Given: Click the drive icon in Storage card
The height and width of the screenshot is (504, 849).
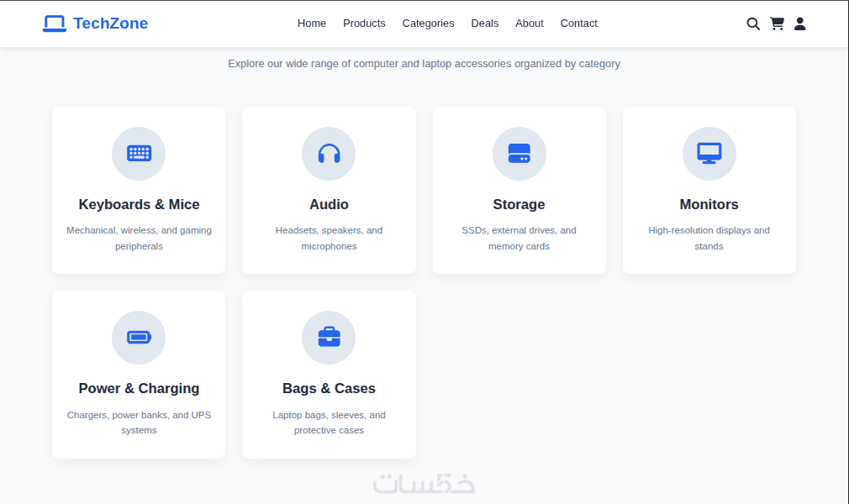Looking at the screenshot, I should coord(519,153).
